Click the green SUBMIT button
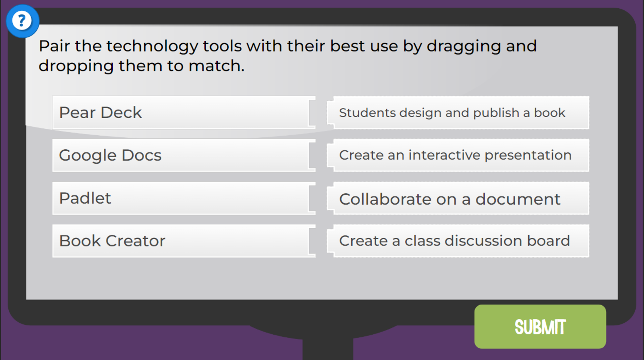Screen dimensions: 644x360 coord(540,326)
